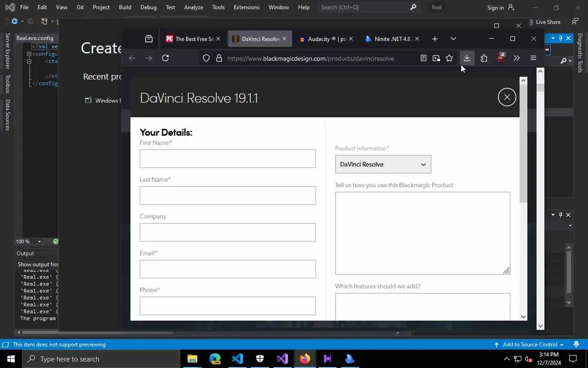Click the Visual Studio Navigate Backward arrow

pyautogui.click(x=15, y=21)
